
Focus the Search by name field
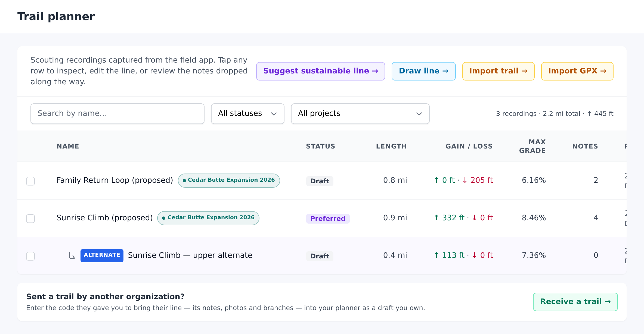pos(117,114)
